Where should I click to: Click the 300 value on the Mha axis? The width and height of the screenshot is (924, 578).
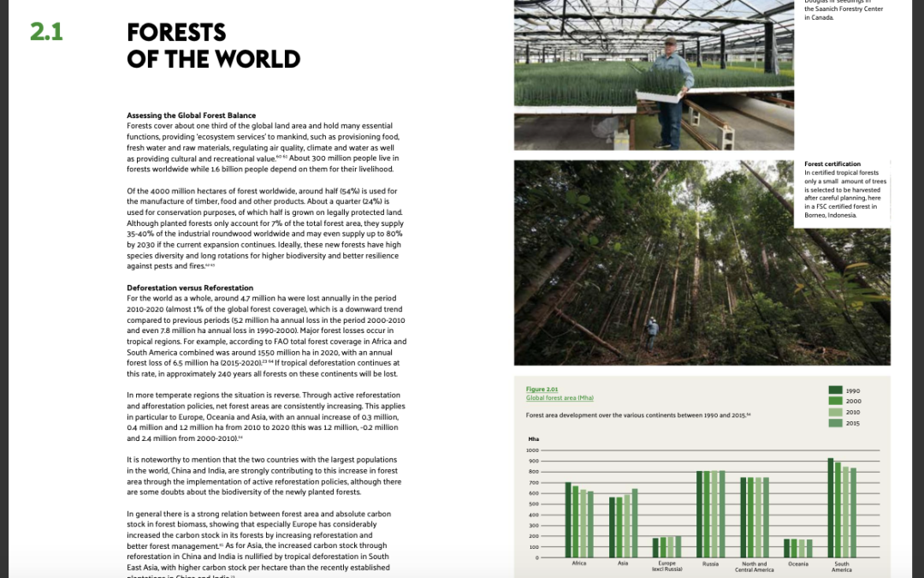coord(534,526)
